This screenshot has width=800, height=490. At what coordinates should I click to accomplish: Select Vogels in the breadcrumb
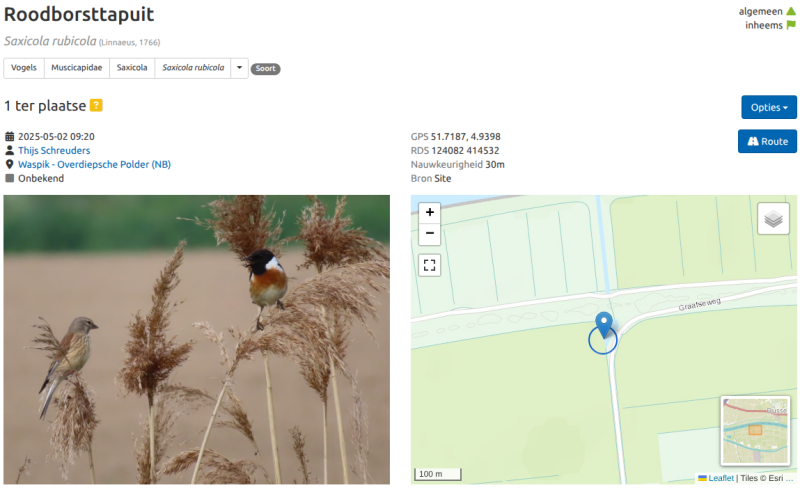click(x=24, y=67)
